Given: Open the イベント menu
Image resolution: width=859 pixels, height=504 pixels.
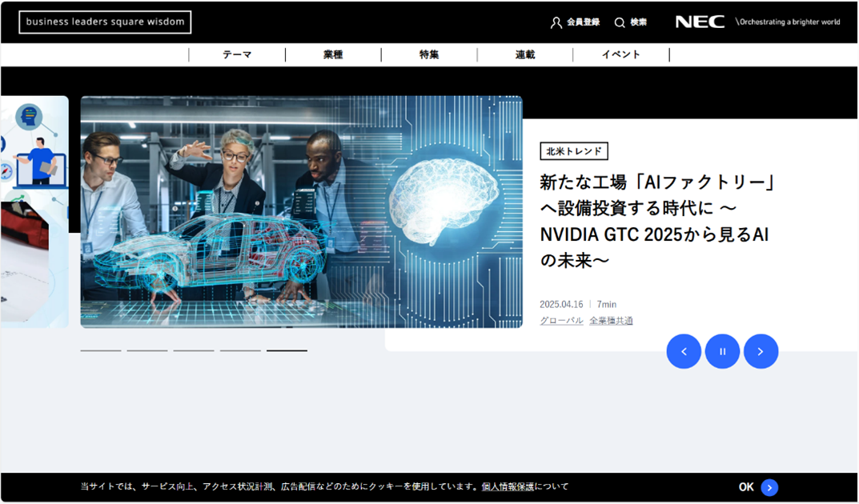Looking at the screenshot, I should (621, 54).
